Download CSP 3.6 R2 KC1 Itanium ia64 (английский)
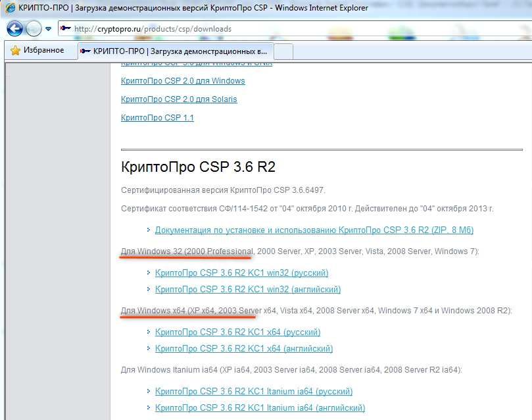Image resolution: width=532 pixels, height=420 pixels. [x=260, y=407]
